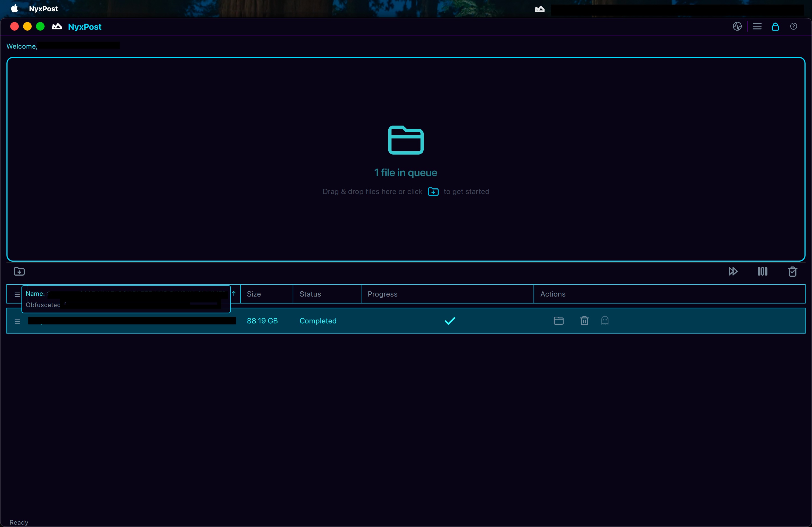Click the lock icon in header

(775, 26)
